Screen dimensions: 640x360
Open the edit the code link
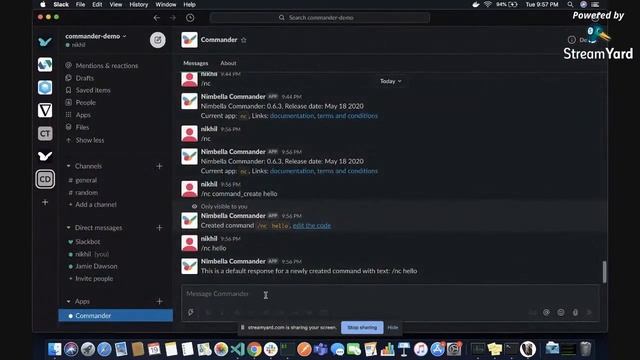coord(312,226)
